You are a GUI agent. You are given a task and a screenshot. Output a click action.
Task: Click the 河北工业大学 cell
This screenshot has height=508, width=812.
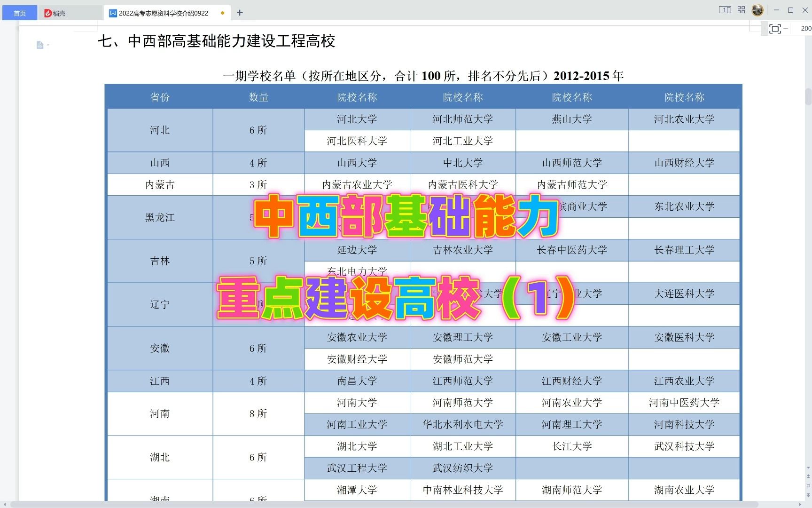click(x=463, y=141)
